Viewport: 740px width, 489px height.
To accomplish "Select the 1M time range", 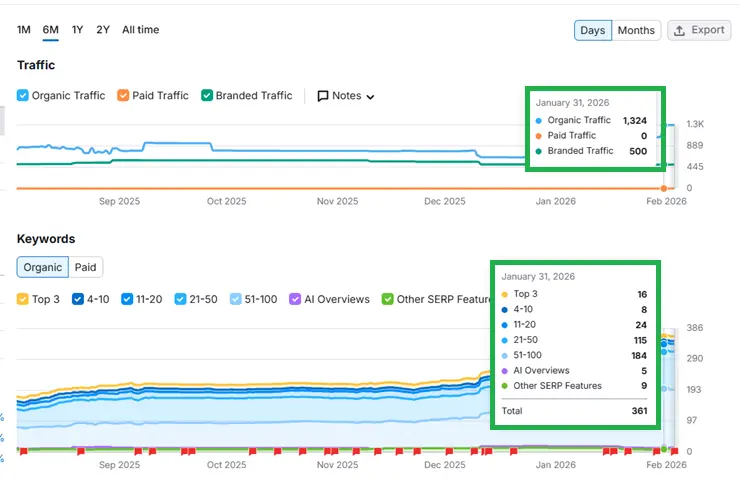I will (24, 30).
